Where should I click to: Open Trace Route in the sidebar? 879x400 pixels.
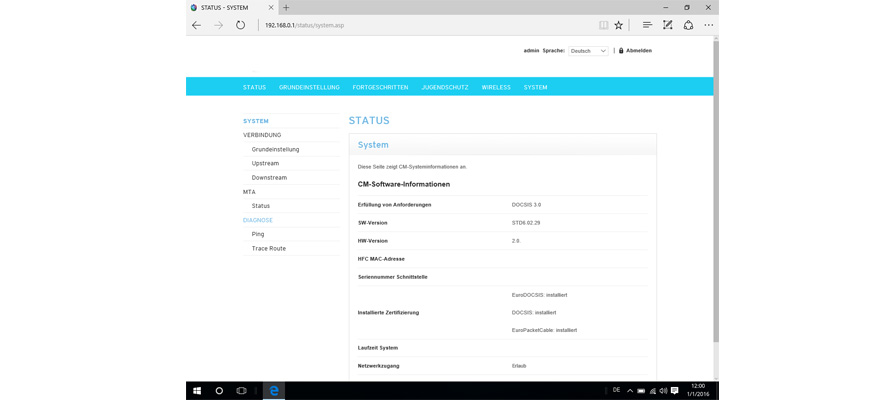268,248
